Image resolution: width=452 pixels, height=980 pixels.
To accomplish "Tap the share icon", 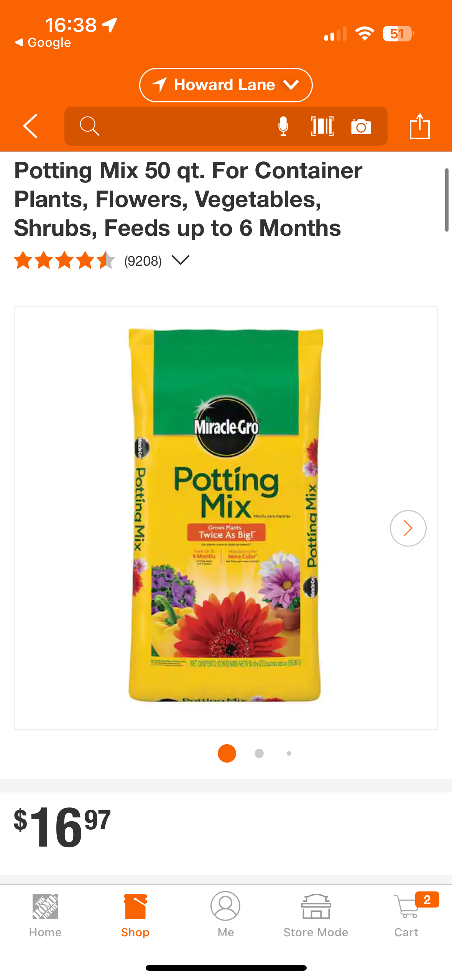I will click(x=419, y=126).
